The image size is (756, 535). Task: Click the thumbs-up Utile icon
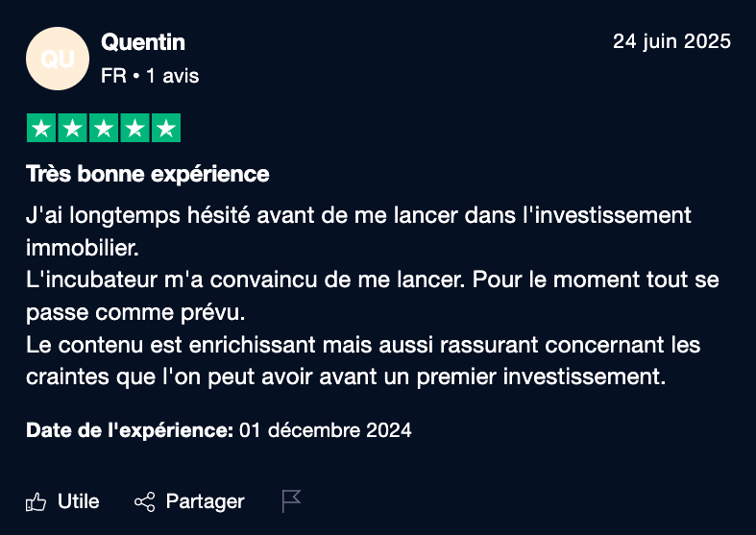point(37,502)
